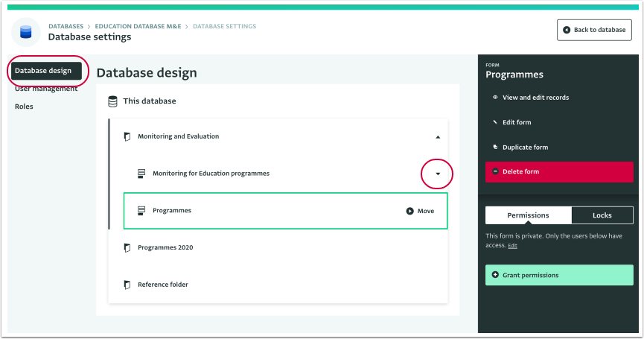Open the Roles section

[24, 107]
